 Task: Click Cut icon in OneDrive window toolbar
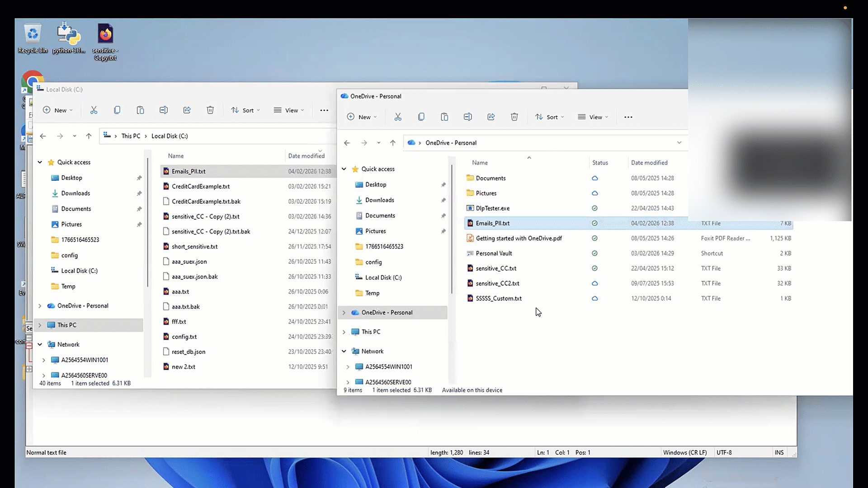coord(398,117)
